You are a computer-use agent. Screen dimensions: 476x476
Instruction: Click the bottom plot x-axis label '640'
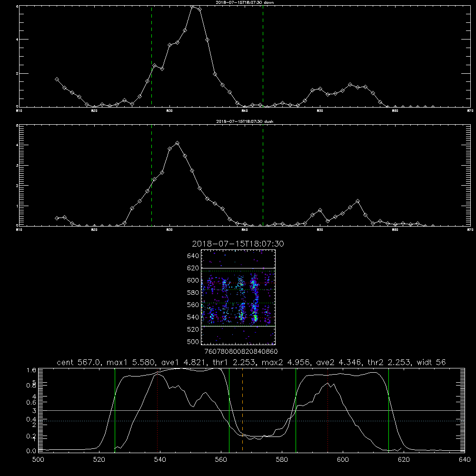click(465, 460)
